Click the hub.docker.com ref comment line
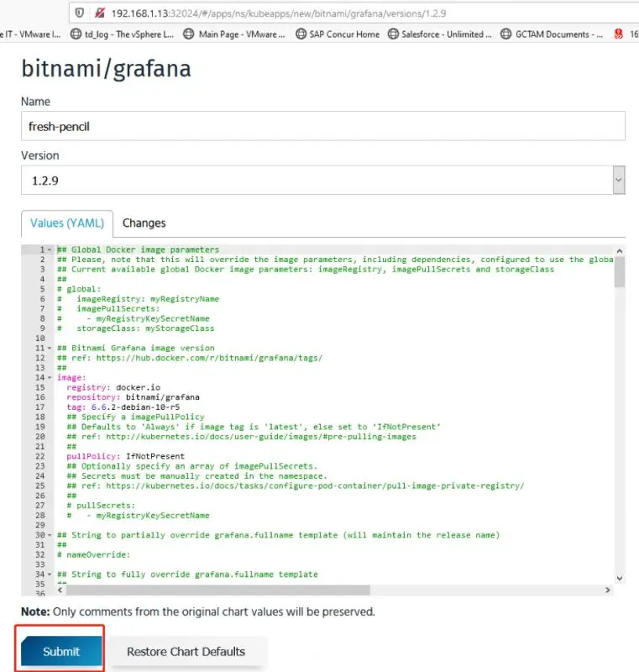Viewport: 639px width, 672px height. pyautogui.click(x=190, y=358)
